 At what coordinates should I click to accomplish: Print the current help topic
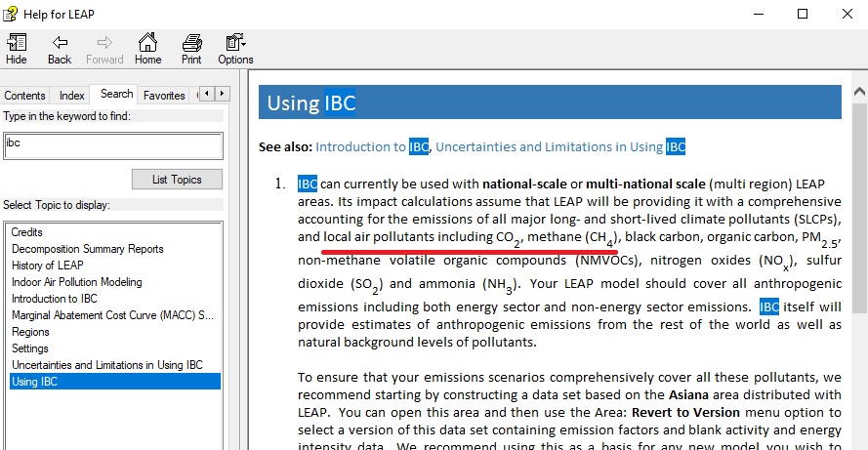point(191,49)
